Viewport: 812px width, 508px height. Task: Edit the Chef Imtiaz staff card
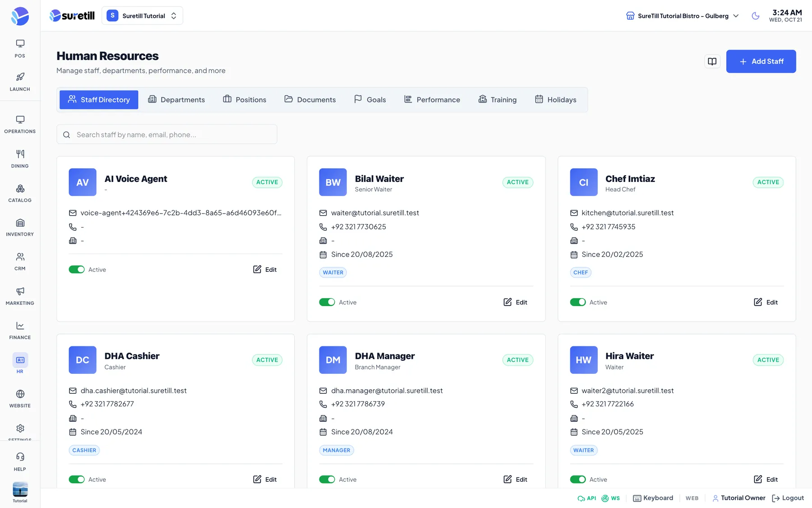[766, 302]
